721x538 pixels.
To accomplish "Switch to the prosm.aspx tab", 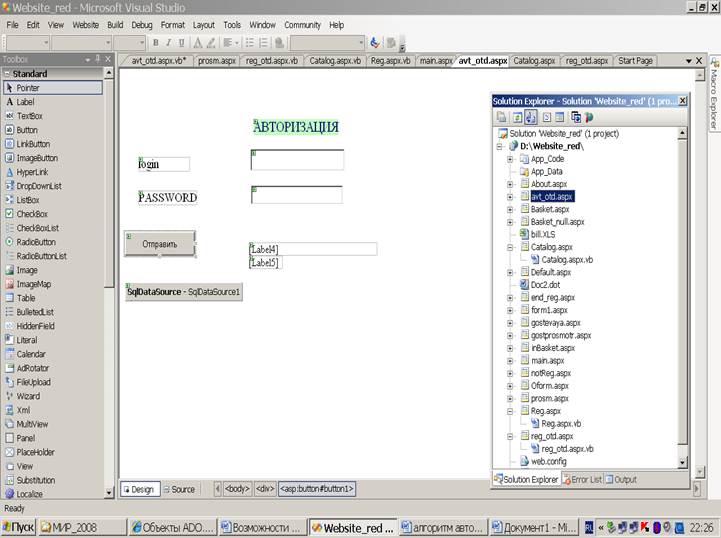I will click(x=216, y=61).
